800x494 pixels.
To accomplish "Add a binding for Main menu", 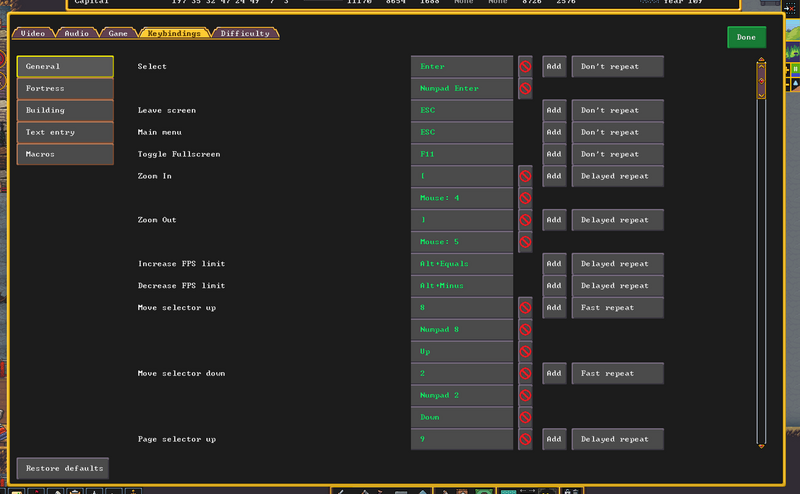I will [x=554, y=132].
